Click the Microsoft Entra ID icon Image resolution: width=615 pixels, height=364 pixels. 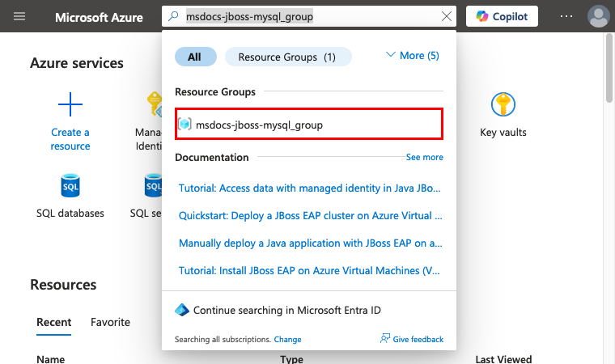pos(181,310)
